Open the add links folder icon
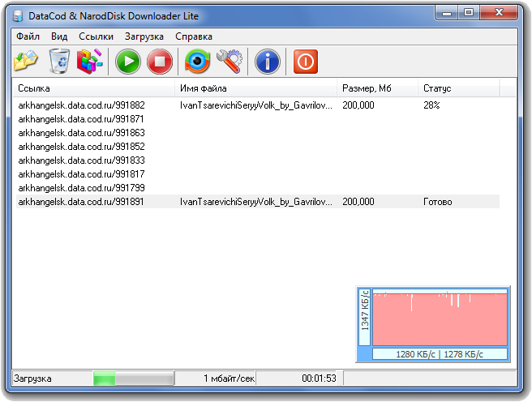The height and width of the screenshot is (402, 532). pyautogui.click(x=26, y=61)
